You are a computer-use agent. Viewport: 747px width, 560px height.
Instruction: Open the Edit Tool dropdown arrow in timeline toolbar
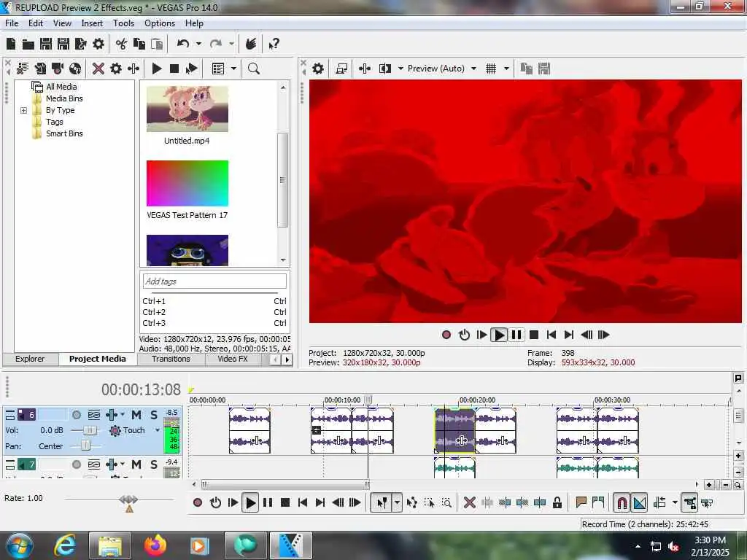pos(397,502)
